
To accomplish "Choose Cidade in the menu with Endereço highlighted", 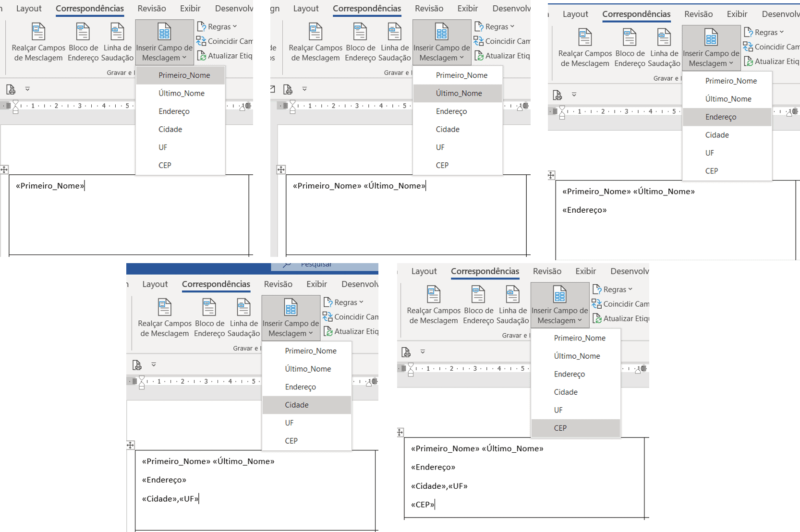I will pos(727,135).
